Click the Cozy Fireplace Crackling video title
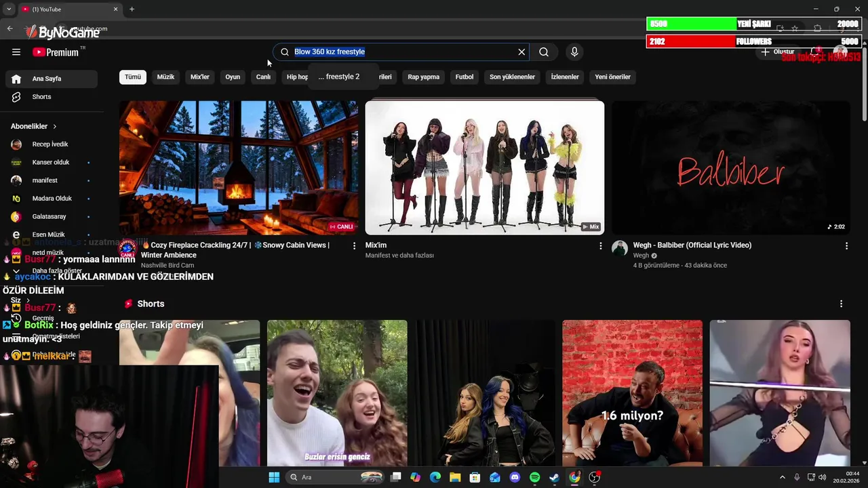 (x=236, y=250)
